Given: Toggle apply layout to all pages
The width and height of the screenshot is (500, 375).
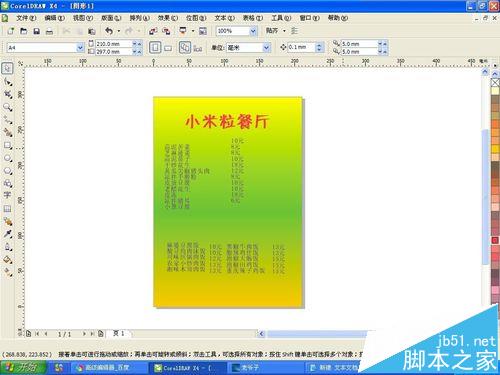Looking at the screenshot, I should click(185, 48).
